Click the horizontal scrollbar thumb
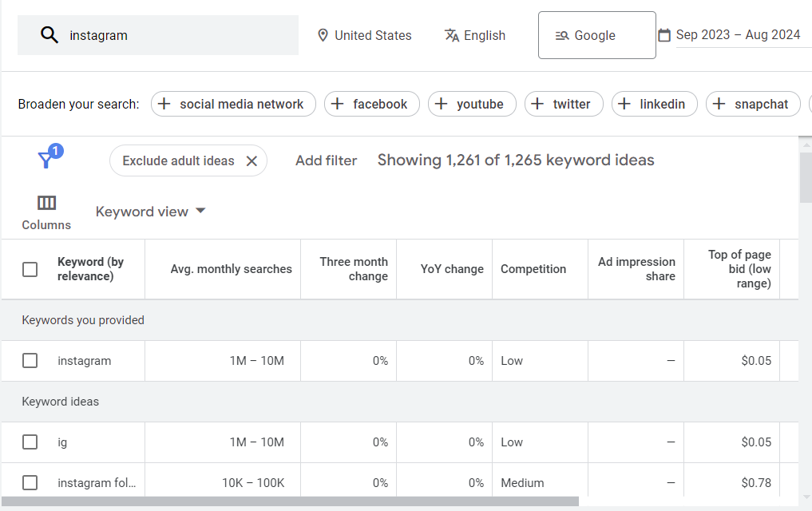 click(290, 501)
